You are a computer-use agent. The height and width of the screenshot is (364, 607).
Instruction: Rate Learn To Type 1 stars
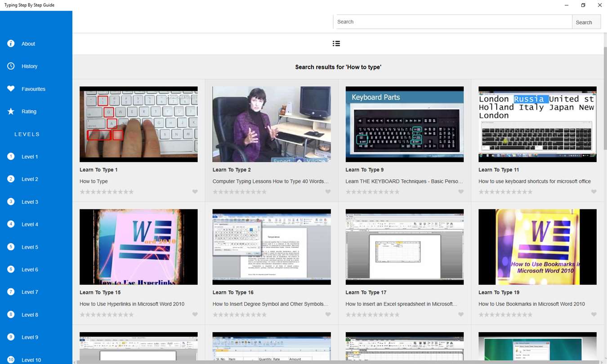pos(107,192)
